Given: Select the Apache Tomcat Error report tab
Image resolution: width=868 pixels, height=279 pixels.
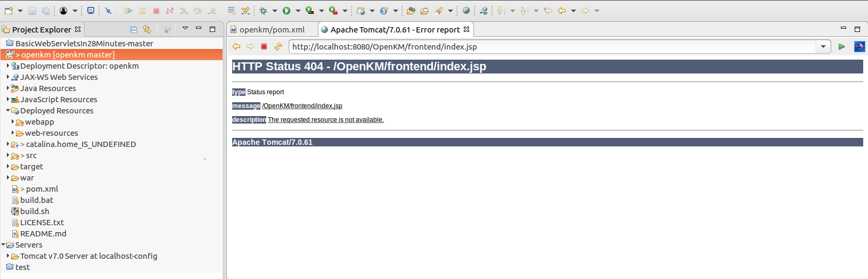Looking at the screenshot, I should coord(395,30).
